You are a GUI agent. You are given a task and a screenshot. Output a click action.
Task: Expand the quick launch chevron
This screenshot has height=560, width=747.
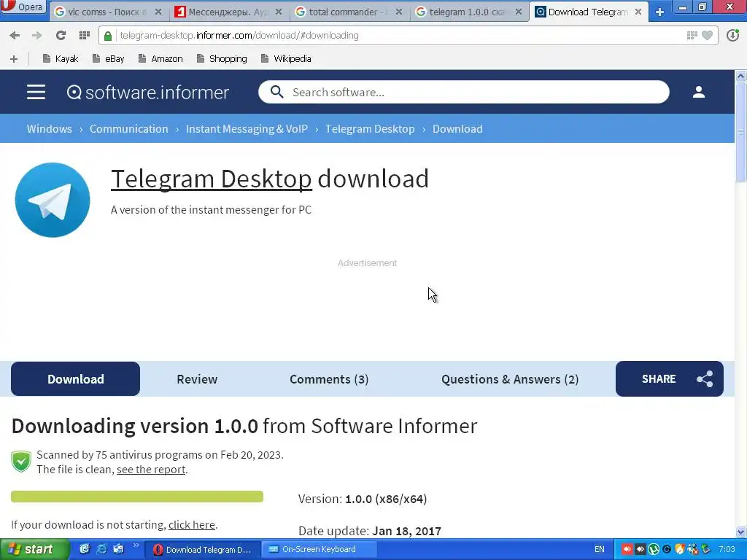[x=136, y=546]
